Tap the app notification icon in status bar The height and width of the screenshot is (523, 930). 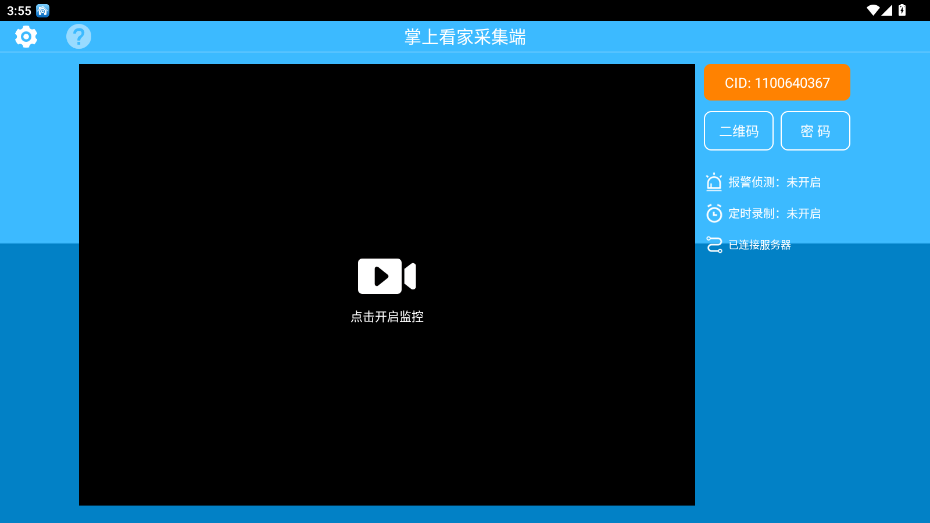pyautogui.click(x=43, y=10)
